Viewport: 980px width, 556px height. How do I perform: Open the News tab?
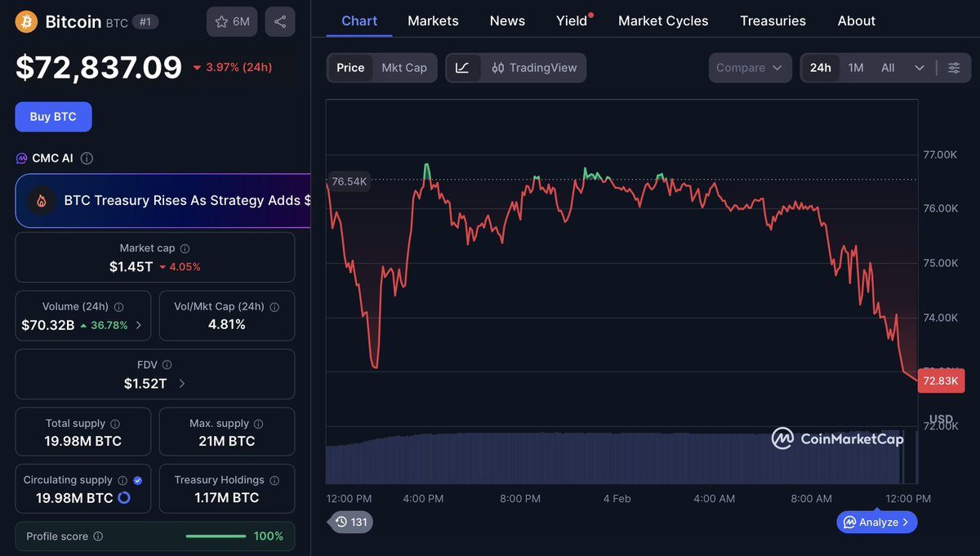pos(507,21)
